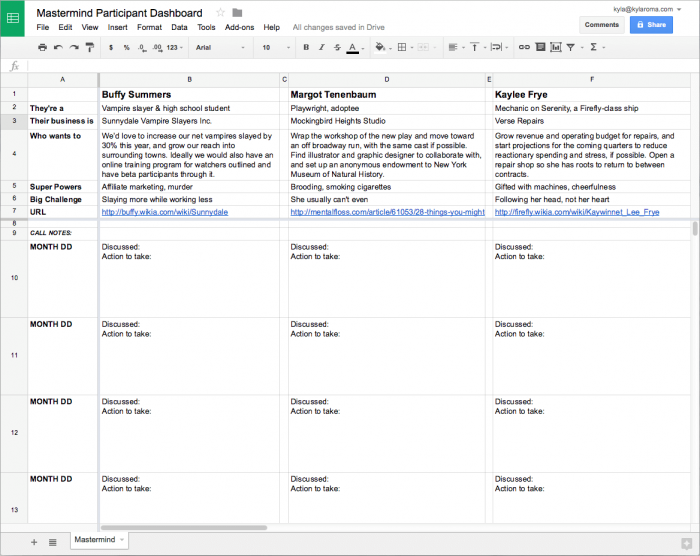The width and height of the screenshot is (700, 556).
Task: Open the Format menu
Action: pos(150,27)
